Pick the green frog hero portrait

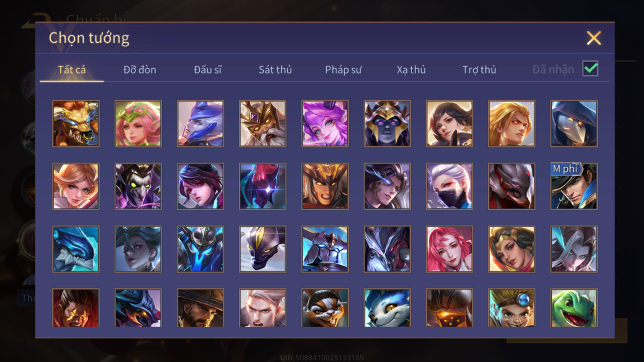click(574, 308)
